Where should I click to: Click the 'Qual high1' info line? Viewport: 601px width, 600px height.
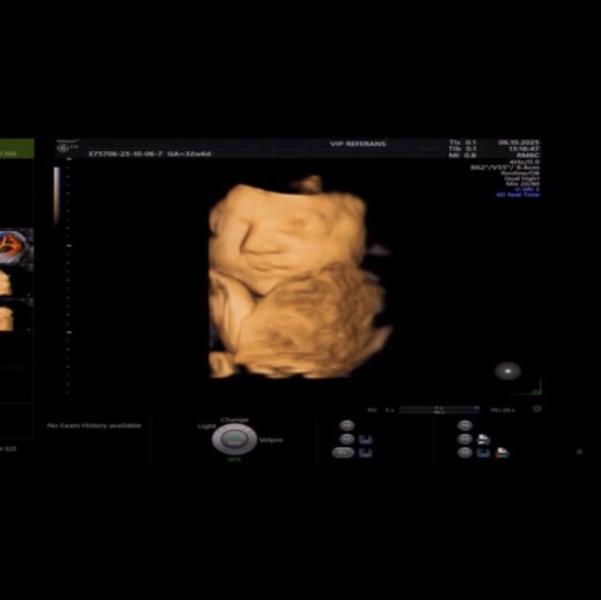[x=522, y=178]
